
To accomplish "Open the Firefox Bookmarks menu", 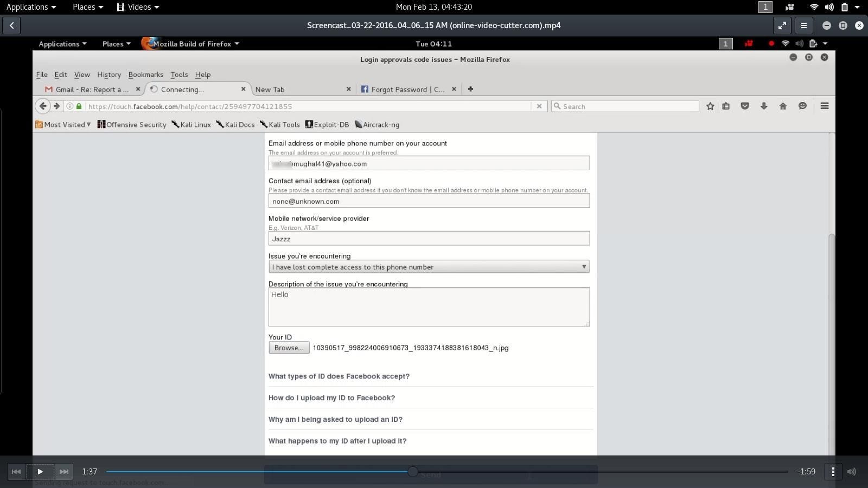I will 145,75.
